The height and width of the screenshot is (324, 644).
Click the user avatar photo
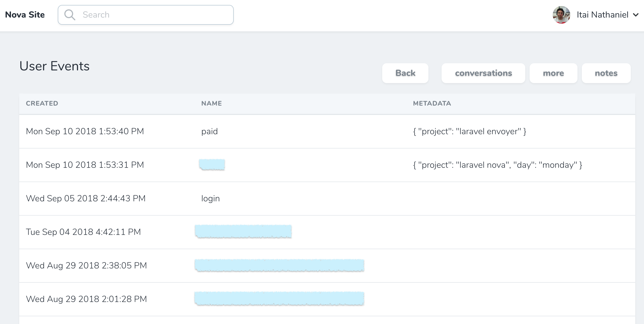point(561,15)
